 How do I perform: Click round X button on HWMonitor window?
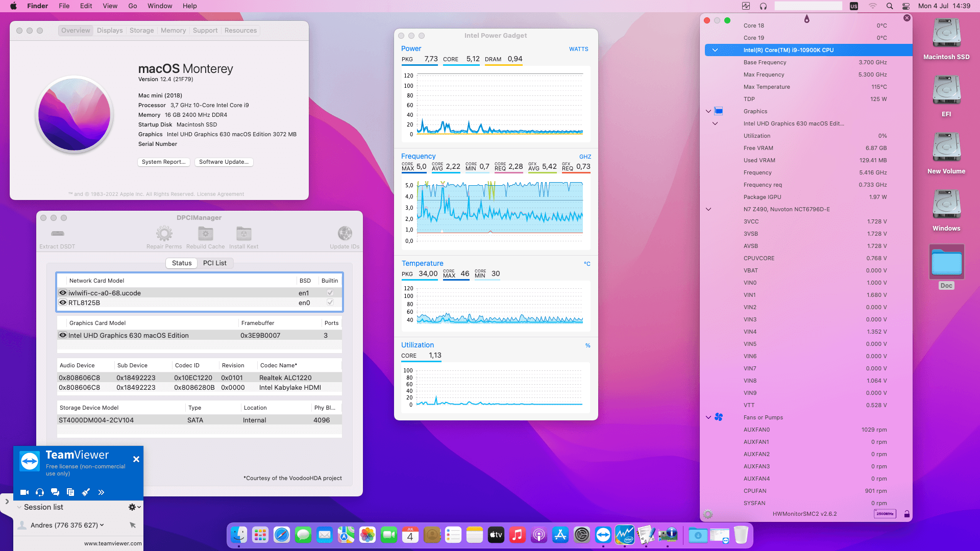coord(907,18)
